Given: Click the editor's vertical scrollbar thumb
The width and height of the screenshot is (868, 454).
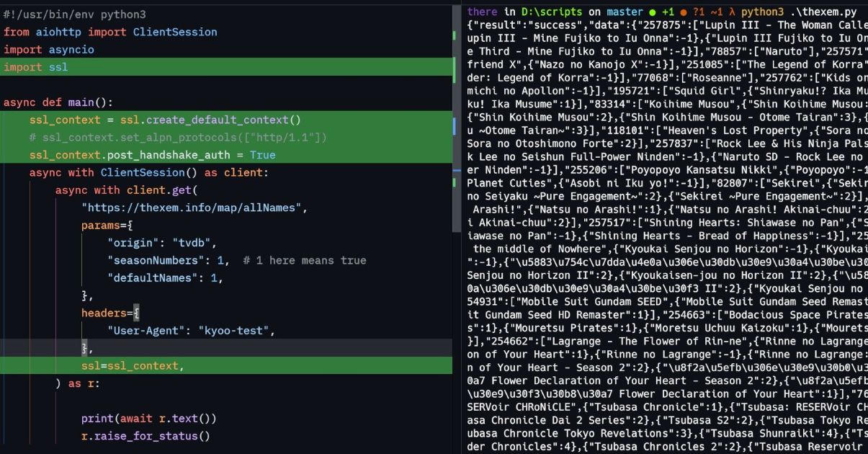Looking at the screenshot, I should pyautogui.click(x=457, y=120).
